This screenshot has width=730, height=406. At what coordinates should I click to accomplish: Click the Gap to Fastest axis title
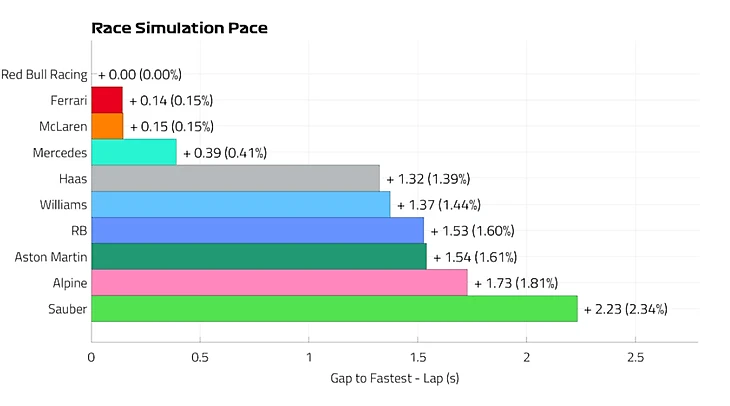[394, 380]
